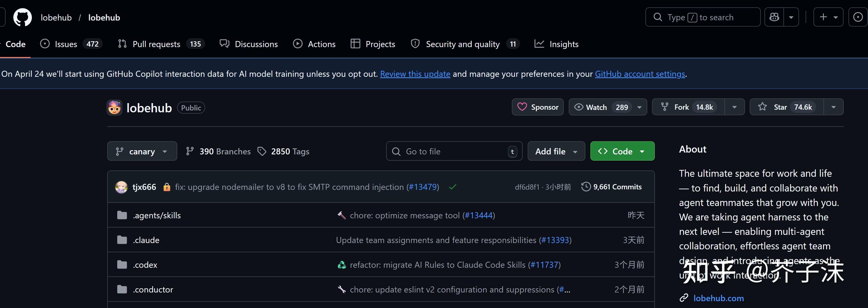Open the Add file dropdown
Viewport: 868px width, 308px height.
pos(556,151)
